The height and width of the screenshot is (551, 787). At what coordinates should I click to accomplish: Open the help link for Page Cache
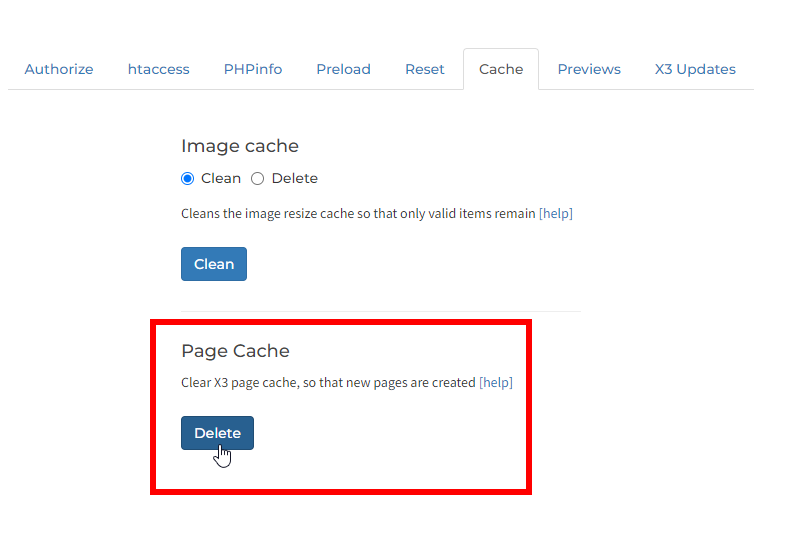[x=496, y=383]
